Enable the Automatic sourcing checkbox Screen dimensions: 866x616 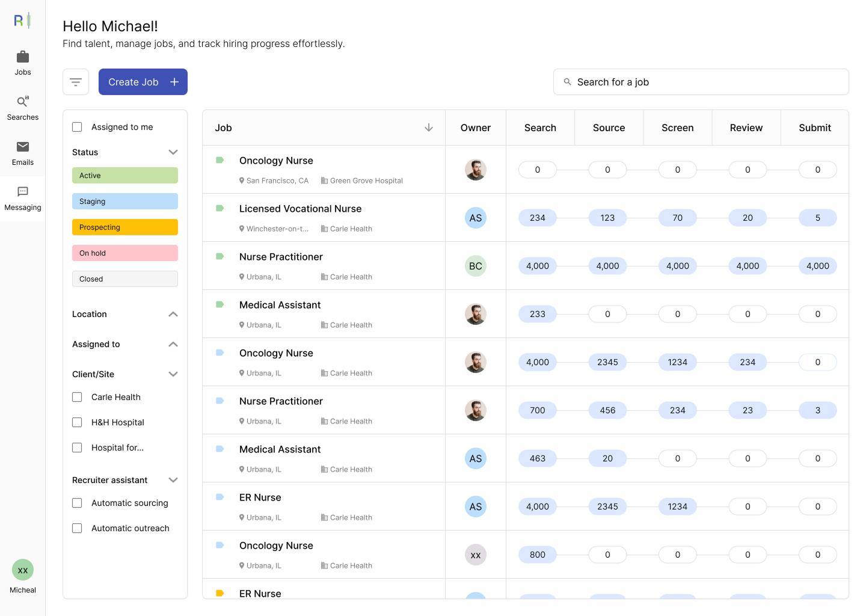click(77, 503)
